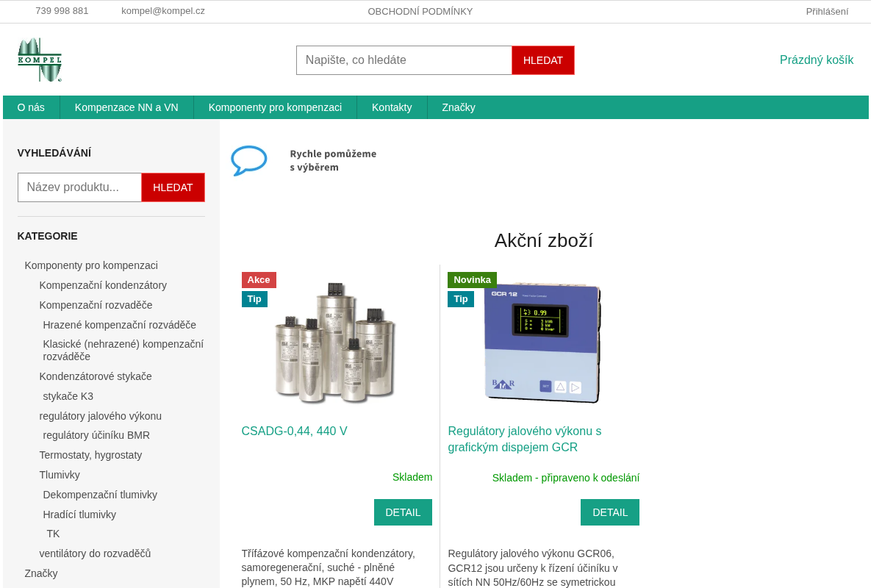Click the 'Akční zboží' heading
The height and width of the screenshot is (588, 882).
(x=544, y=240)
